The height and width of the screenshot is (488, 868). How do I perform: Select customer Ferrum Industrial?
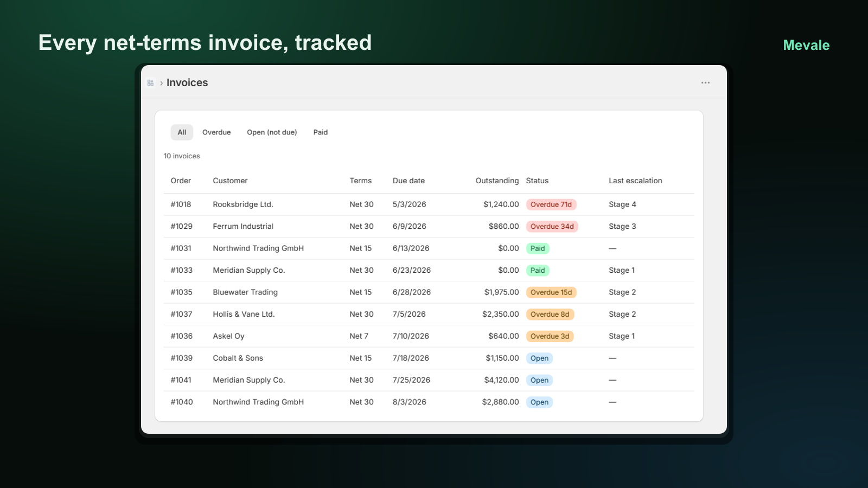[243, 226]
